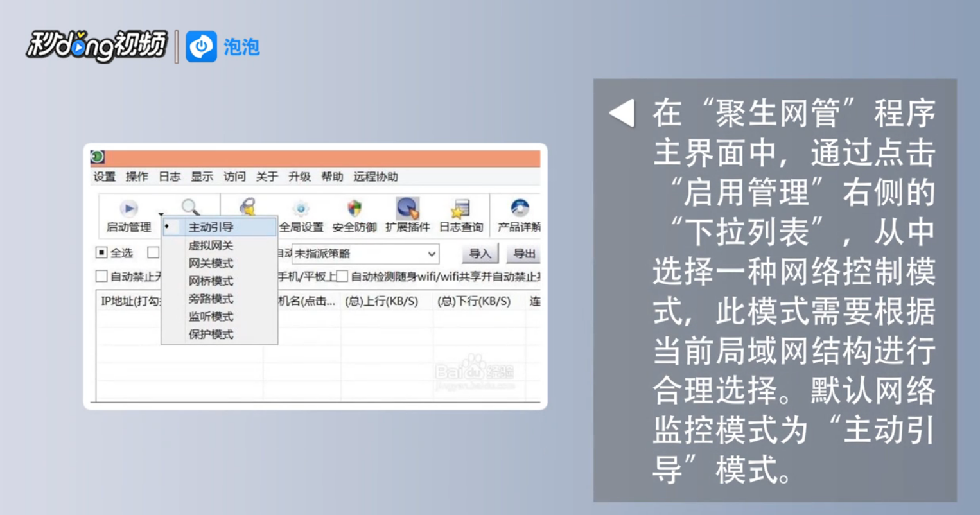Toggle the 自动禁止 checkbox
The width and height of the screenshot is (980, 515).
101,276
